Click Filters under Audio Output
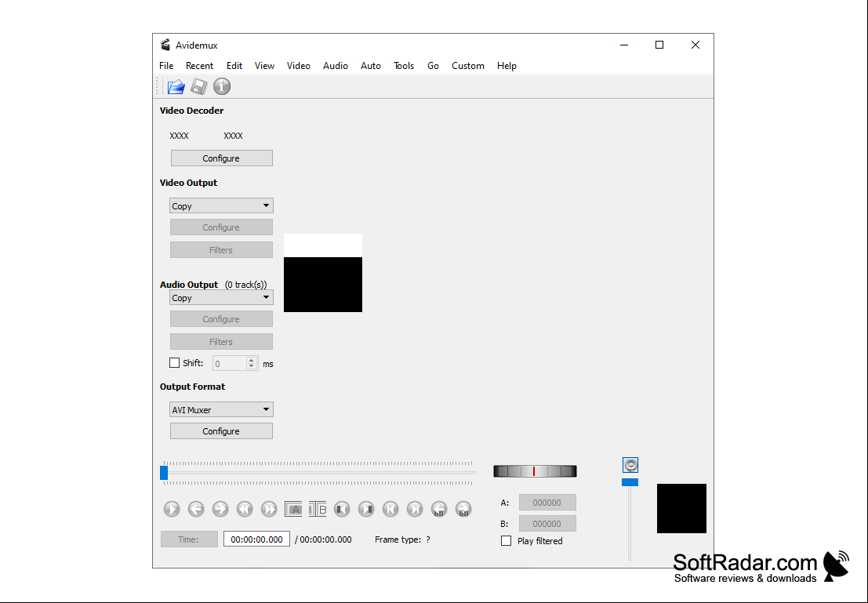Screen dimensions: 868x603 pos(221,342)
